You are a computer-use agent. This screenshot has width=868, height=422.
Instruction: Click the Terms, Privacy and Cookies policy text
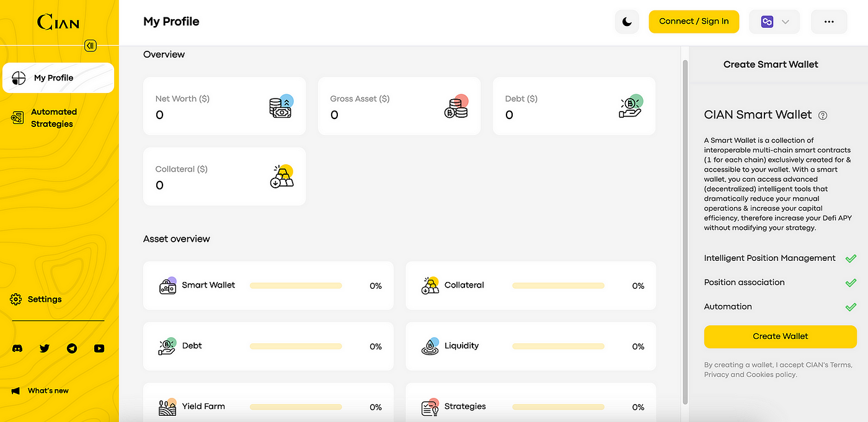778,370
